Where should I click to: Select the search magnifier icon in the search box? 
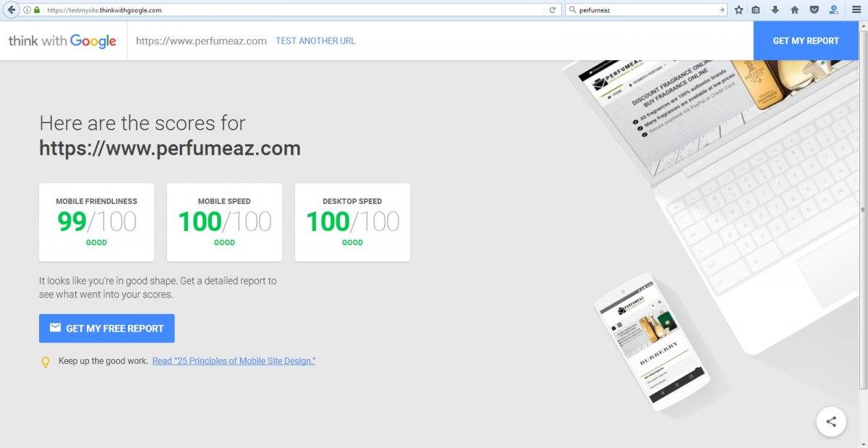pos(572,10)
